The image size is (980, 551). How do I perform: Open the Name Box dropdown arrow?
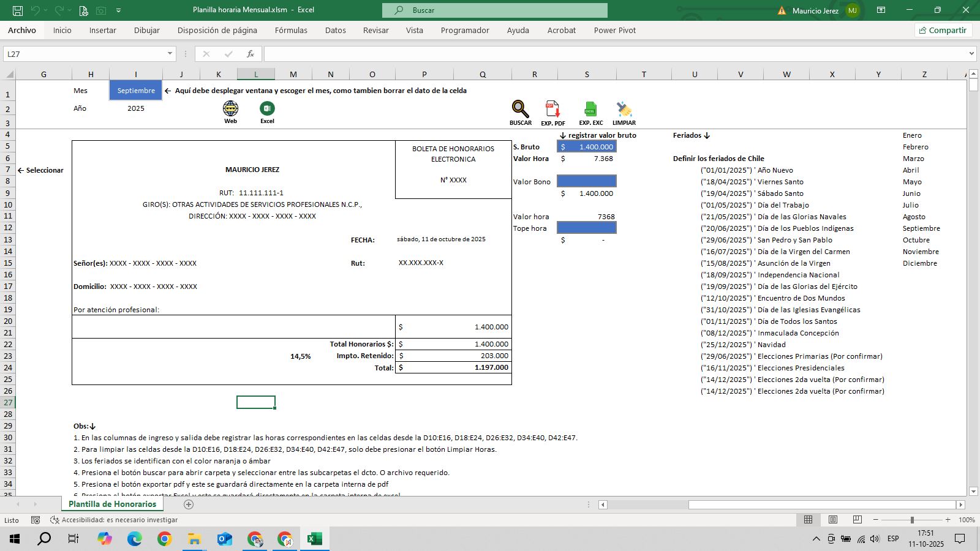[170, 54]
